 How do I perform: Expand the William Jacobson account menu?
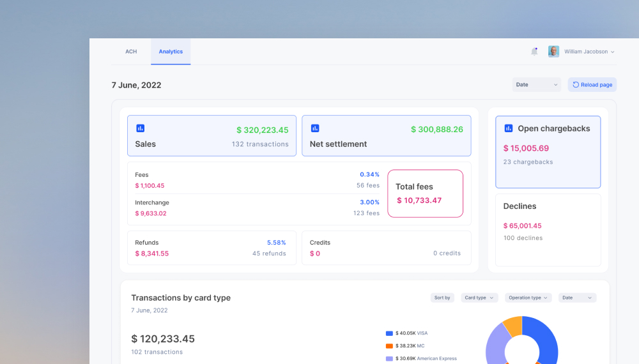(x=589, y=52)
